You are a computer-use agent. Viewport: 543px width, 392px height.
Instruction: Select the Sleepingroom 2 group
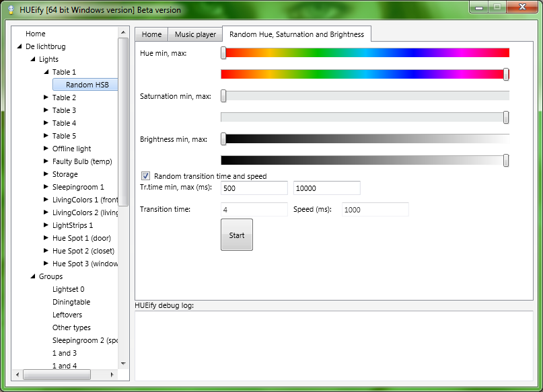click(85, 340)
